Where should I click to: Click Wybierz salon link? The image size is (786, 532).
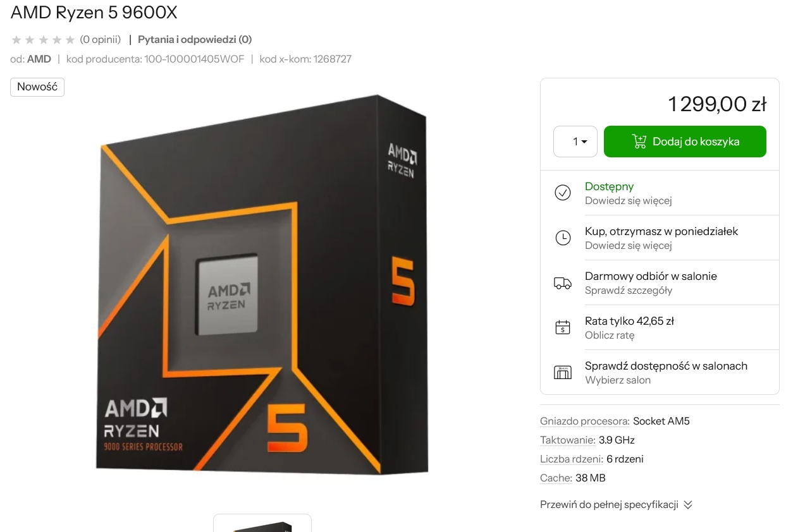coord(618,380)
